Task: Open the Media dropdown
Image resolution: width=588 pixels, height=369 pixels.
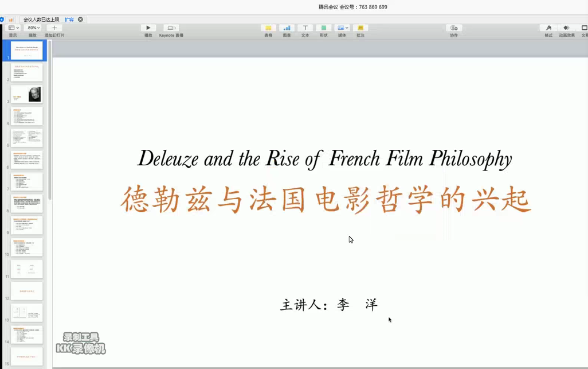Action: click(x=342, y=28)
